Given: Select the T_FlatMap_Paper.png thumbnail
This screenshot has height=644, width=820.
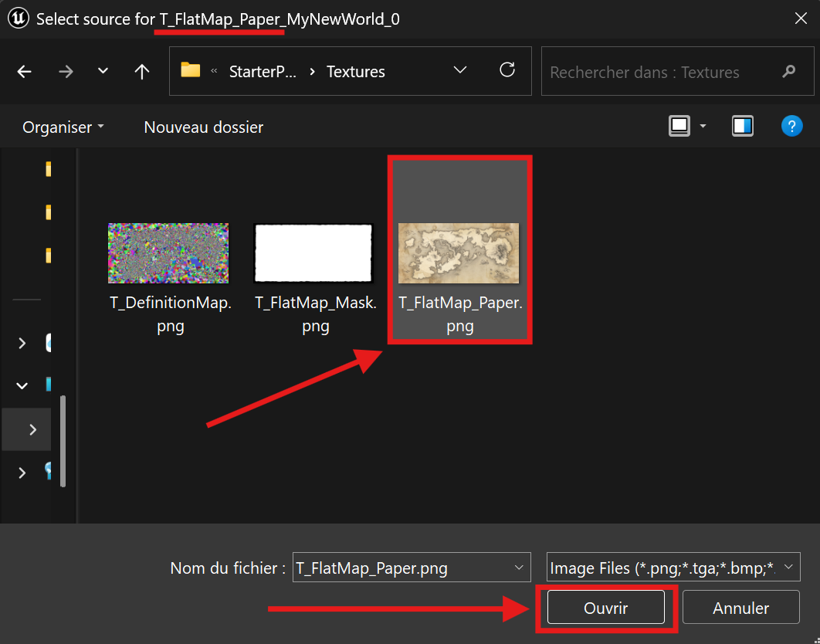Looking at the screenshot, I should click(x=459, y=253).
